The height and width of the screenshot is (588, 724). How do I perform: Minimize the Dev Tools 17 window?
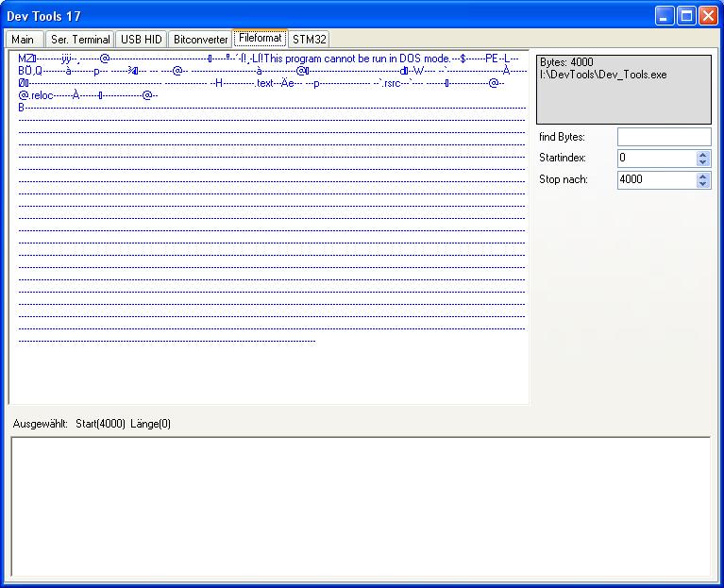point(665,15)
